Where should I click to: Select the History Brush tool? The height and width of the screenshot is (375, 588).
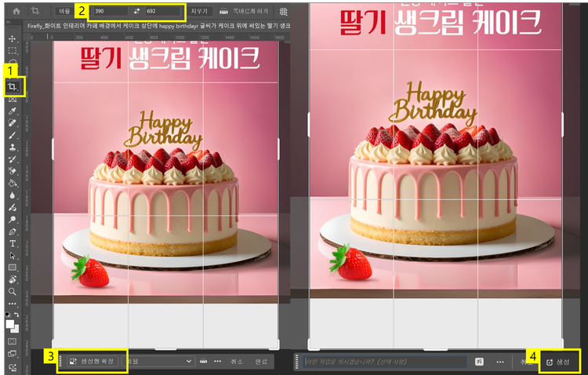tap(13, 158)
